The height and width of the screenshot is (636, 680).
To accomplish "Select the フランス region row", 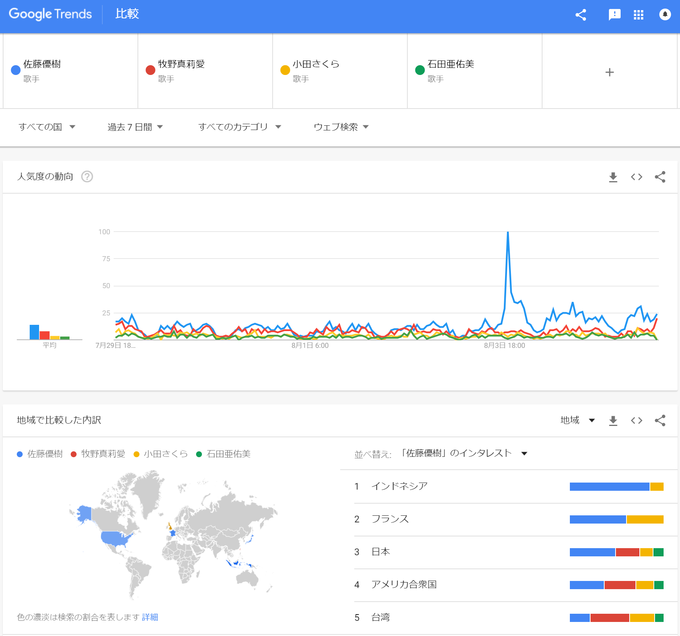I will point(509,519).
